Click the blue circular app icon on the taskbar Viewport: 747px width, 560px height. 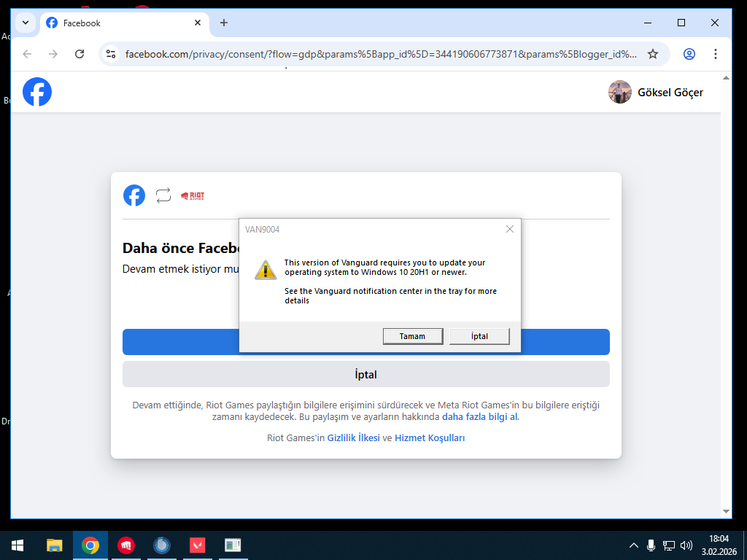click(x=162, y=545)
